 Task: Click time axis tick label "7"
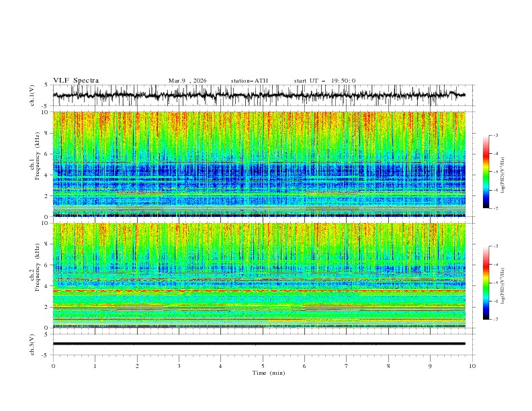pyautogui.click(x=347, y=366)
